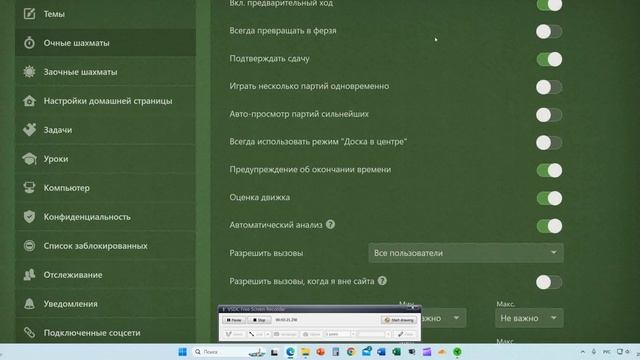Enable Всегда превращать в ферзя
The width and height of the screenshot is (640, 360).
(549, 31)
